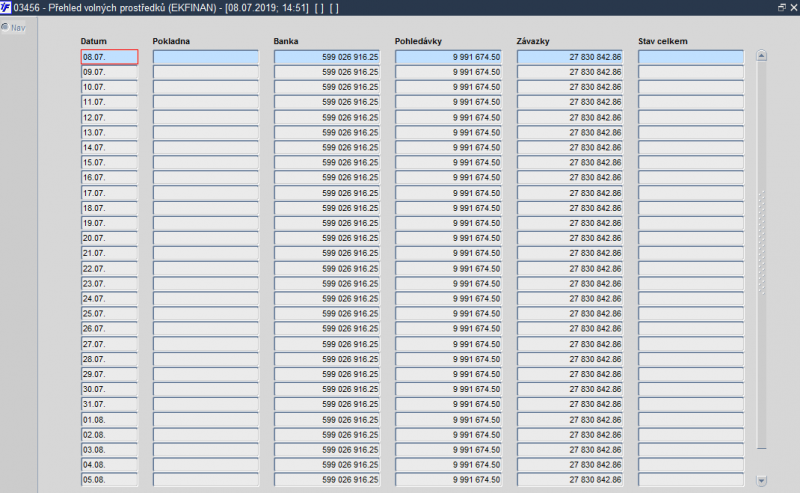Click the vertical scrollbar track
The image size is (800, 493).
762,255
